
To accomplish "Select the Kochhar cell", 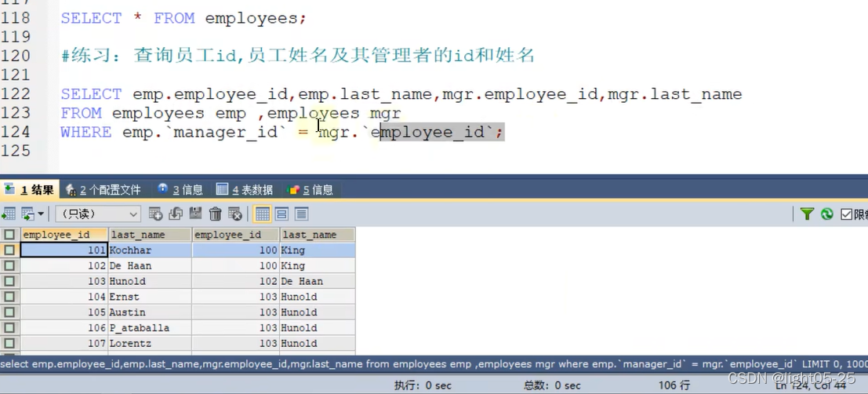I will 150,250.
